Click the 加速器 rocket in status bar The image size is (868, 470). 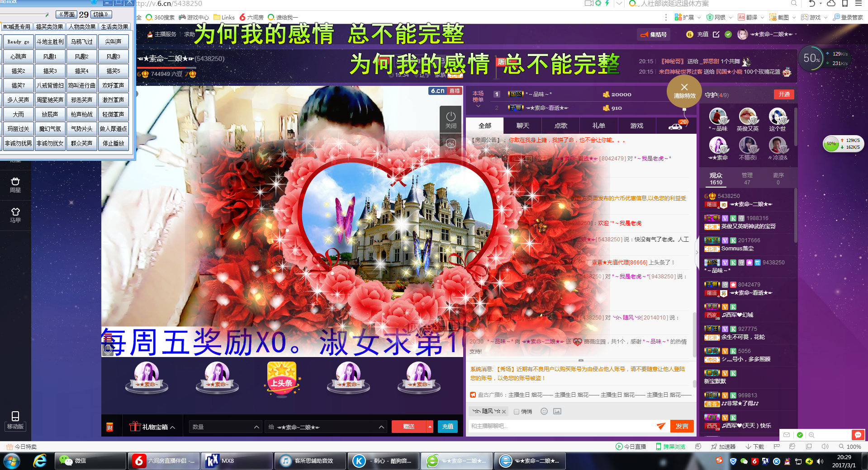click(714, 446)
